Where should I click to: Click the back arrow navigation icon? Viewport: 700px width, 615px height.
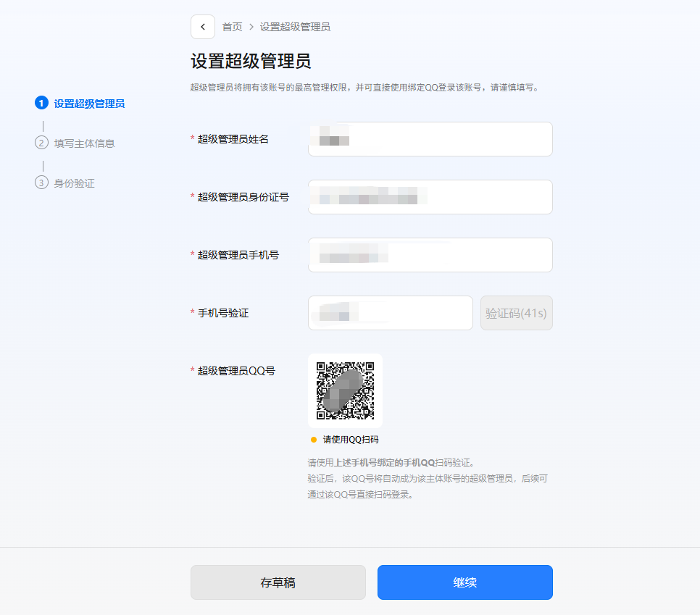pos(203,27)
